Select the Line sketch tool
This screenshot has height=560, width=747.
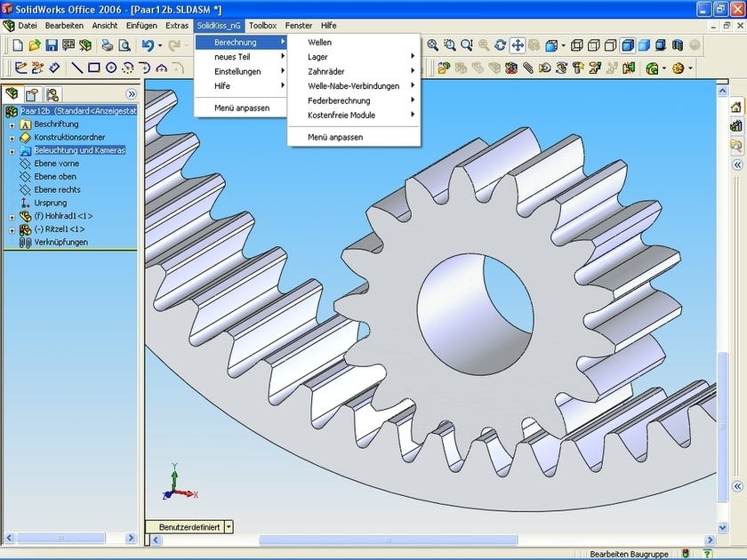tap(77, 66)
